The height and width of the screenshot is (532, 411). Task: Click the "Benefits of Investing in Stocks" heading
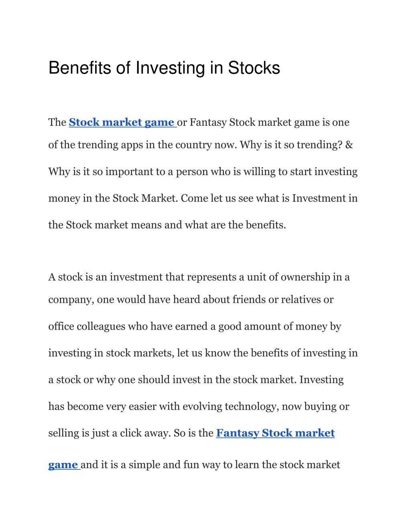pos(164,68)
